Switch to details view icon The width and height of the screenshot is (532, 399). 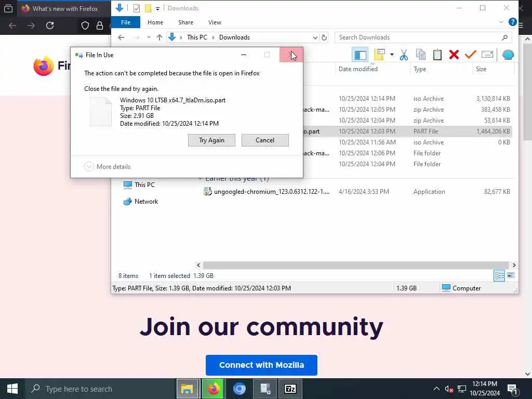pyautogui.click(x=499, y=275)
